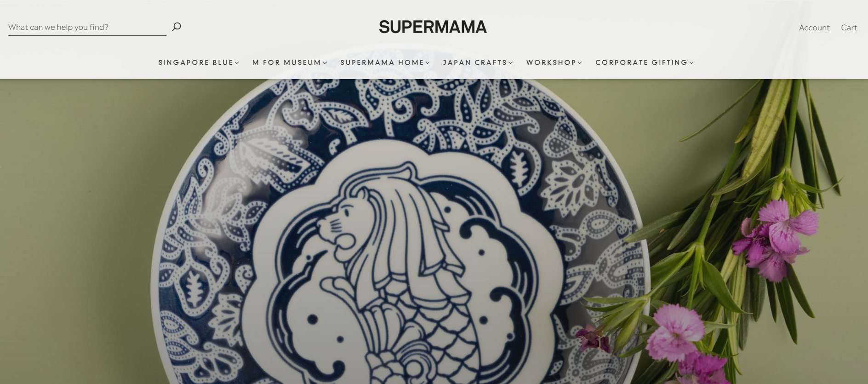Open the Singapore Blue menu
Screen dimensions: 868x384
196,63
